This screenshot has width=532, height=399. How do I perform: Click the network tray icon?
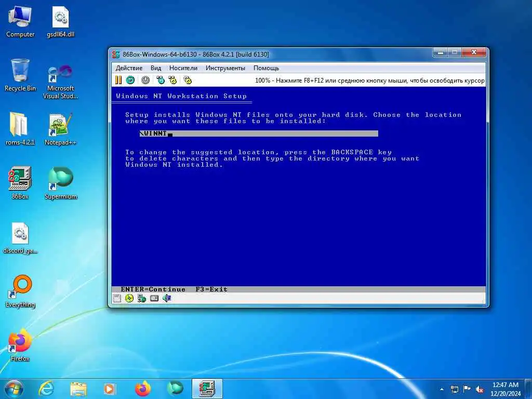point(454,390)
